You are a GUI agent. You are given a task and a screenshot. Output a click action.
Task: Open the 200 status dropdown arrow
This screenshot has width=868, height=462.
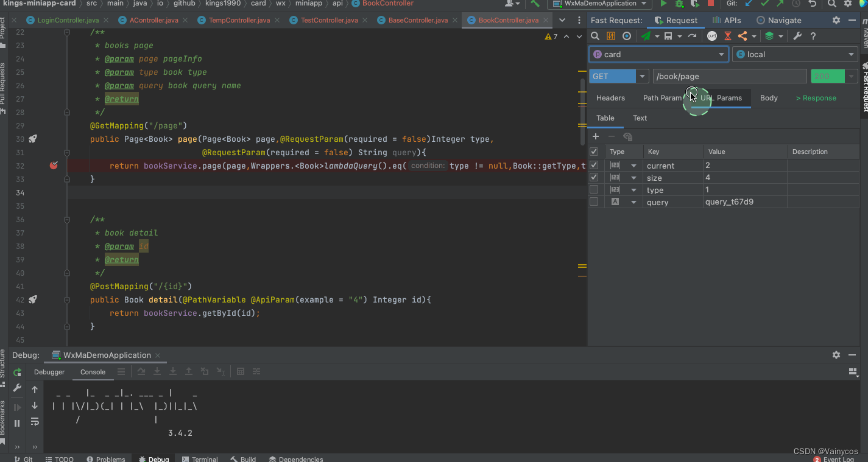pos(852,76)
